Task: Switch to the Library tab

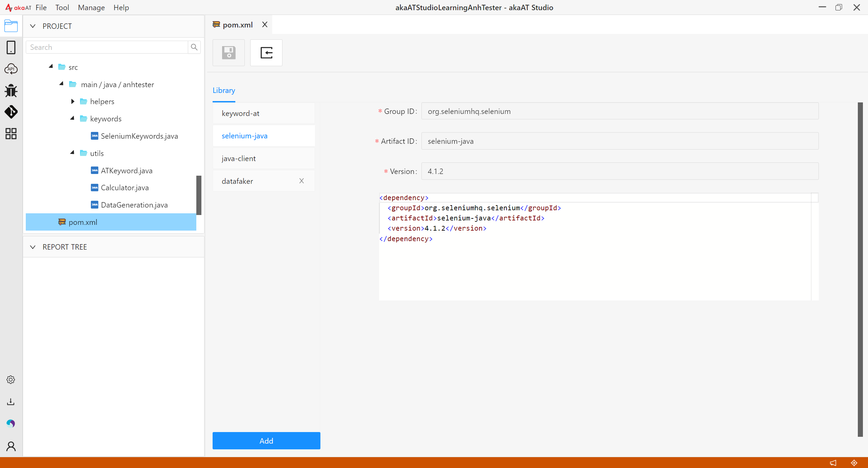Action: [x=224, y=91]
